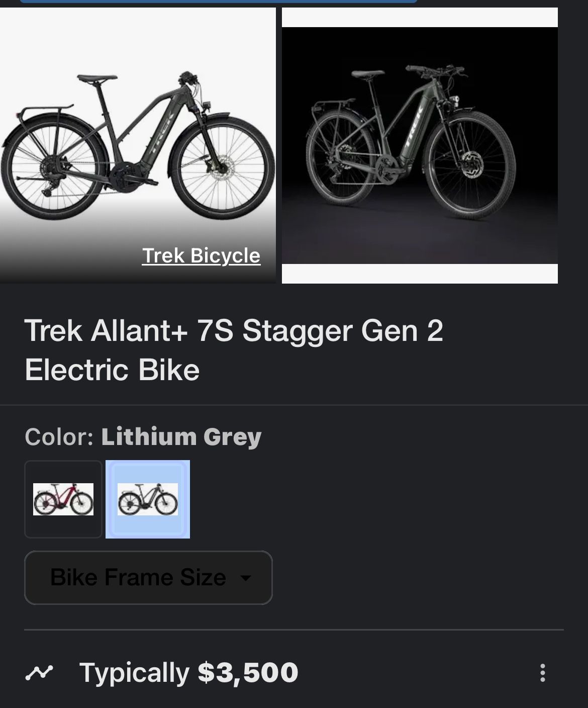The height and width of the screenshot is (708, 588).
Task: Select the red Allant+ color variant
Action: coord(63,499)
